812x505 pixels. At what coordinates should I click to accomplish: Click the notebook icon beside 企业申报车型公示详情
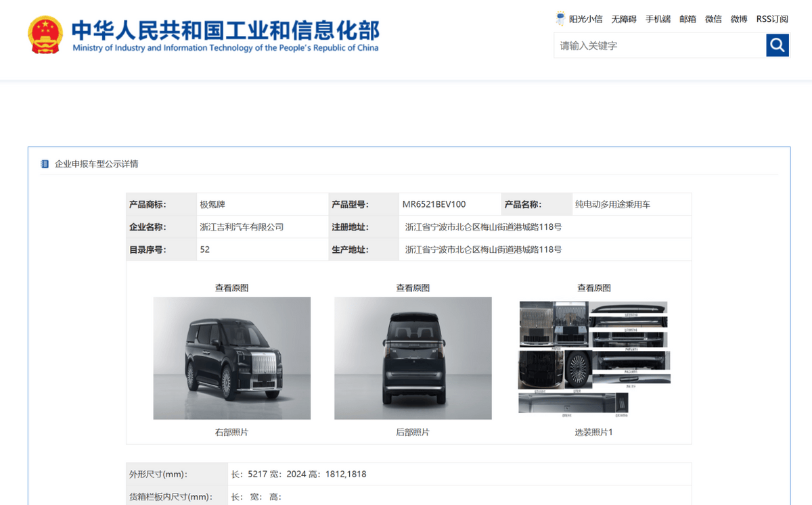45,164
